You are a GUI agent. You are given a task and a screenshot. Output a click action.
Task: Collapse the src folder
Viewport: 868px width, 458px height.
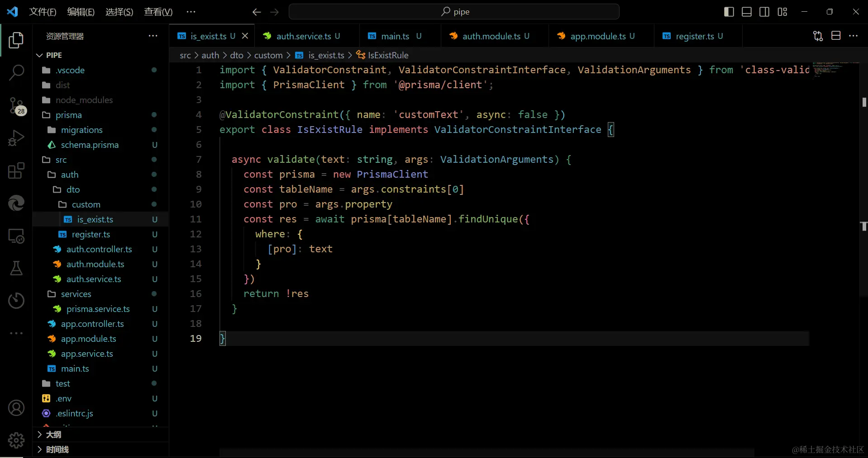point(100,160)
